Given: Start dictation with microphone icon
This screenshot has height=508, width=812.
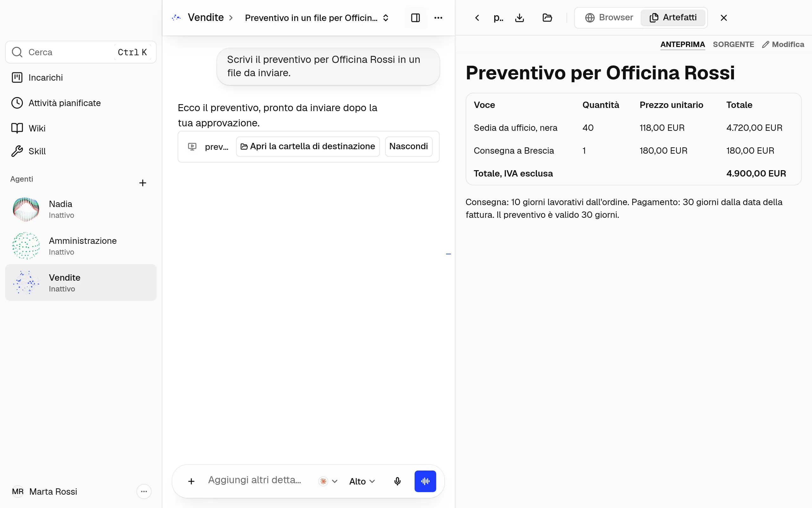Looking at the screenshot, I should click(x=397, y=481).
